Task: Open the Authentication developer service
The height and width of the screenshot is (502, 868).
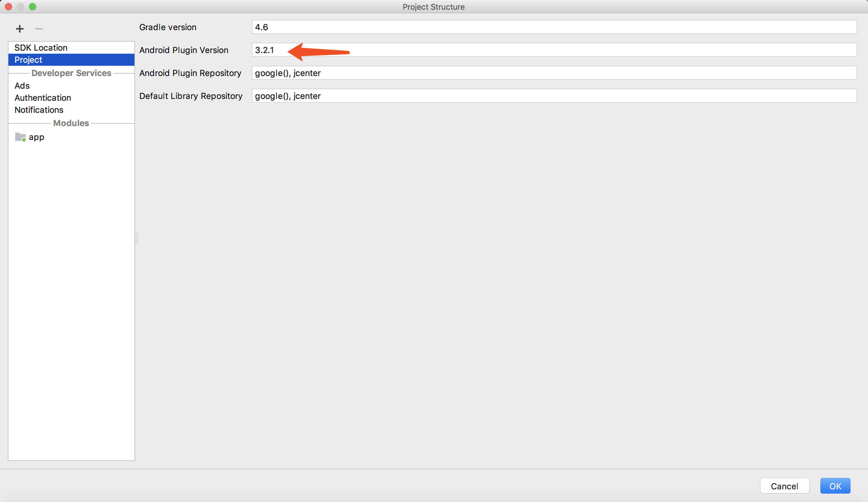Action: tap(71, 97)
